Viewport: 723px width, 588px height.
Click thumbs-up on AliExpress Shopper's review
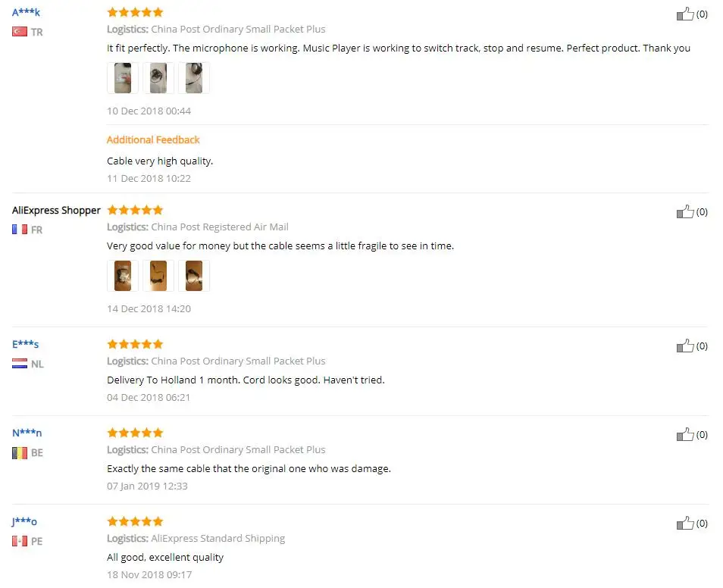pos(685,211)
